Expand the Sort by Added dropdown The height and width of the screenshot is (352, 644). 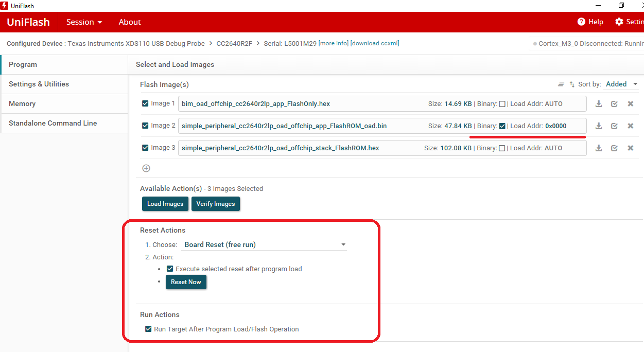(x=622, y=84)
